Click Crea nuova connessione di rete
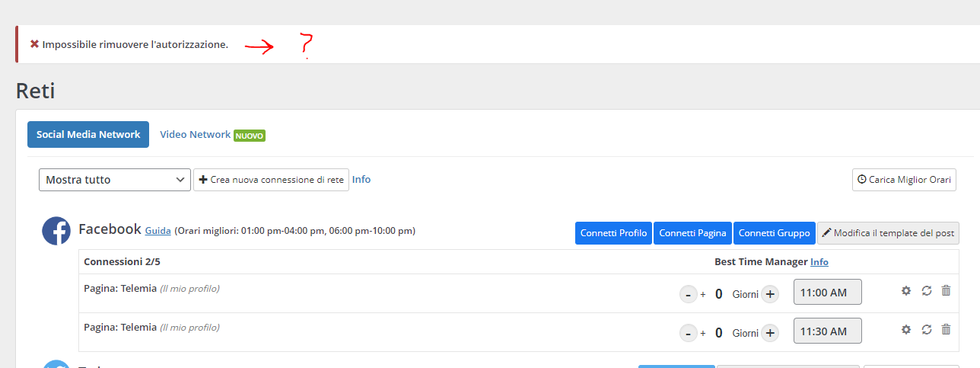 coord(271,180)
